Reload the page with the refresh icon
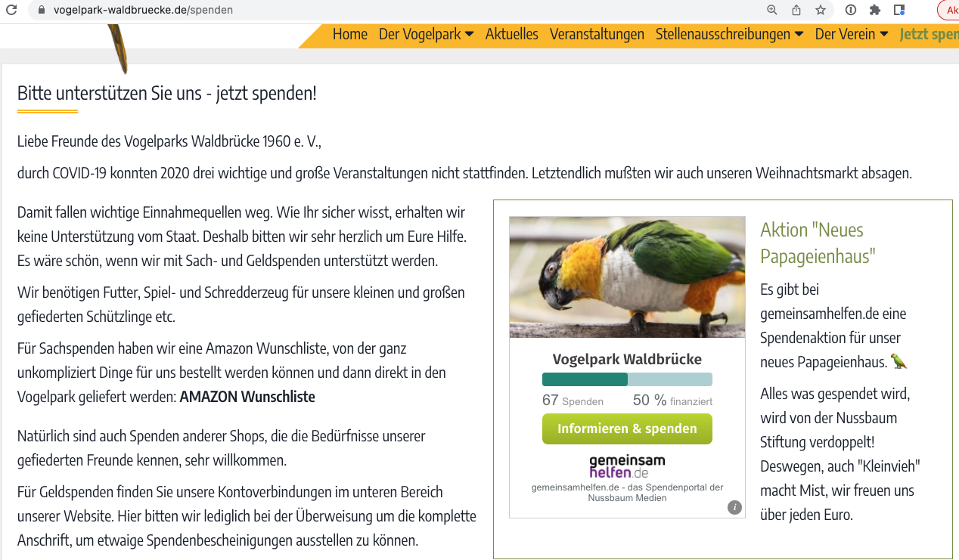The height and width of the screenshot is (560, 959). pyautogui.click(x=11, y=10)
